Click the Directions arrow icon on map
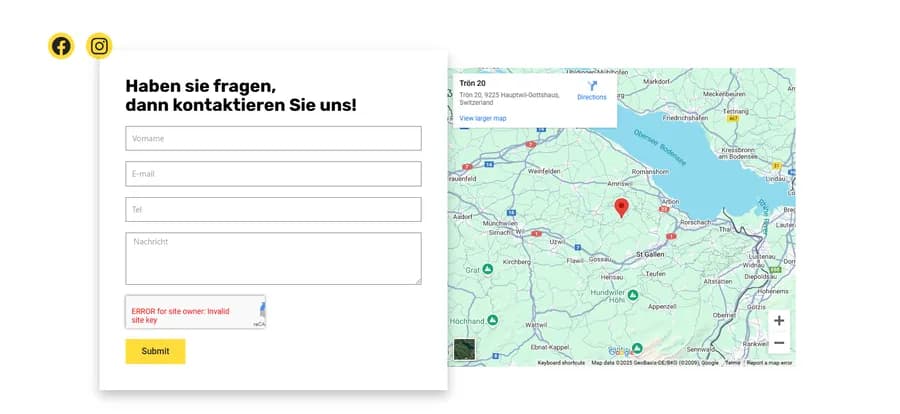 592,87
